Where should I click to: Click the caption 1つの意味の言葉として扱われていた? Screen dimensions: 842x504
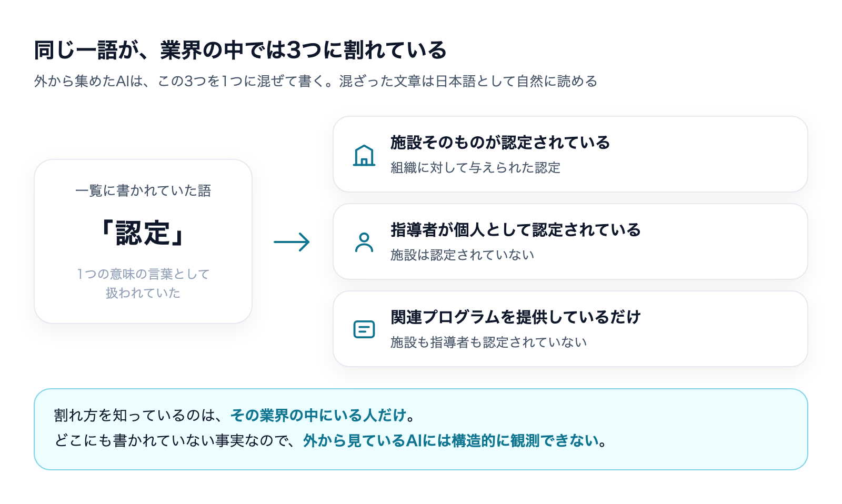143,284
